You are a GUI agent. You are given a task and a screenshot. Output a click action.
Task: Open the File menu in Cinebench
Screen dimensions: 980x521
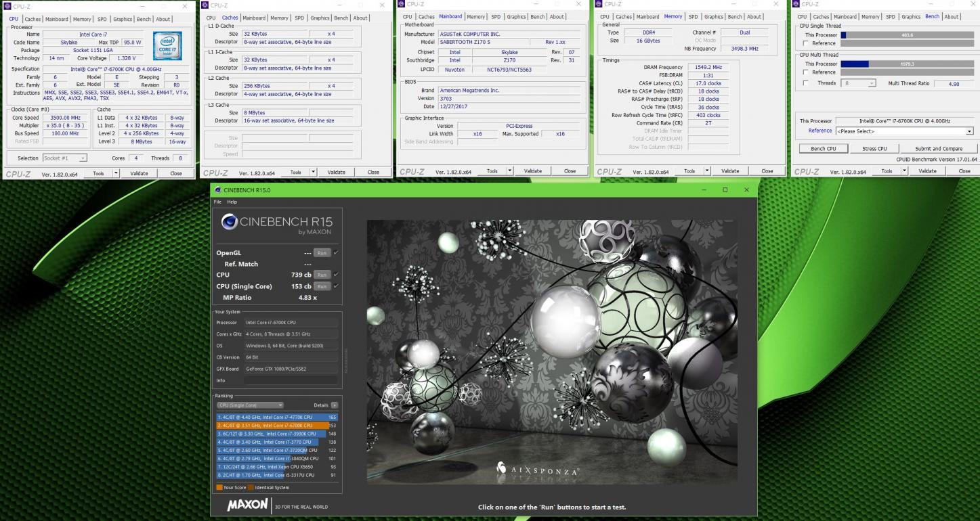click(217, 202)
